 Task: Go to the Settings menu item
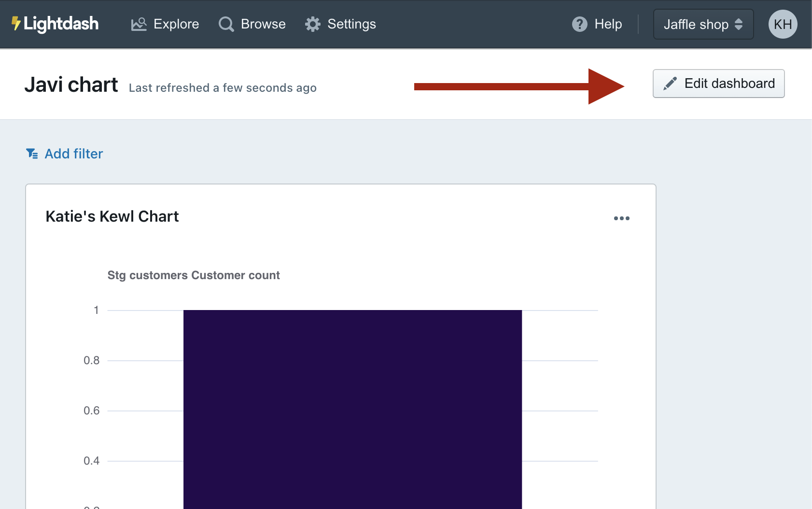[x=351, y=24]
